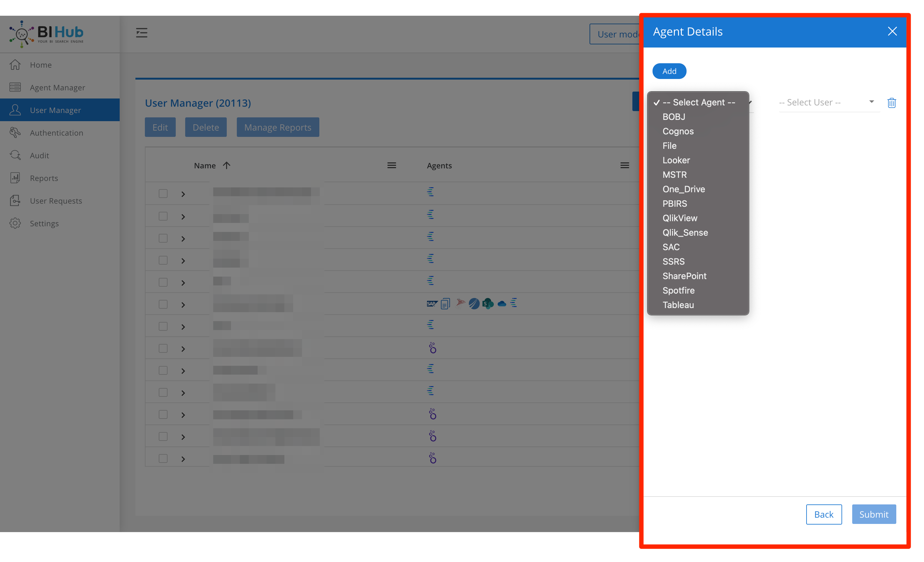Open Home from the sidebar menu
This screenshot has width=924, height=562.
coord(60,65)
